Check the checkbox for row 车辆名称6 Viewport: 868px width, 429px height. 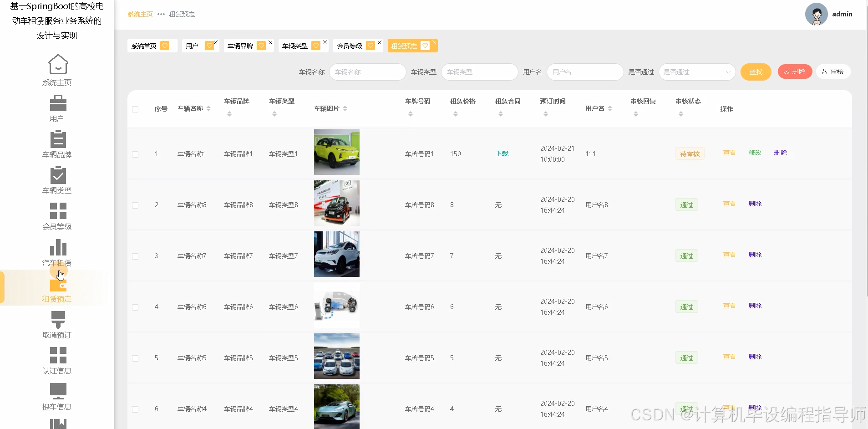[135, 307]
